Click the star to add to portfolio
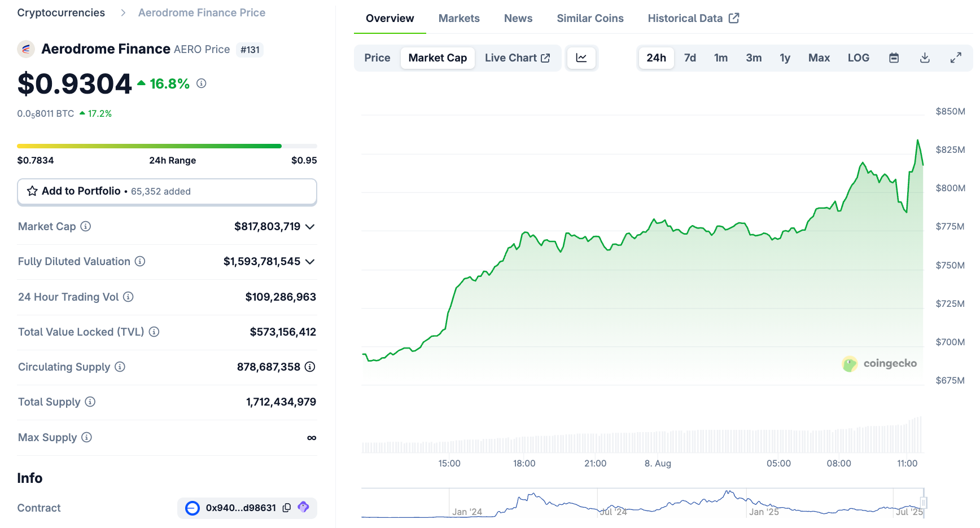Viewport: 980px width, 528px height. [x=33, y=191]
